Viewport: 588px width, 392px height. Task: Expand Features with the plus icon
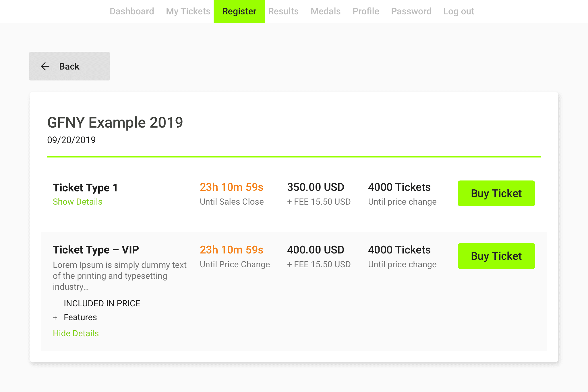[x=55, y=318]
